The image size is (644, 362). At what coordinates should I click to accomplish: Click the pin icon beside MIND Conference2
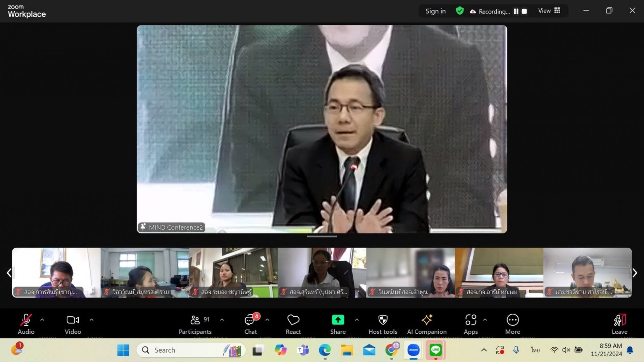pos(143,227)
